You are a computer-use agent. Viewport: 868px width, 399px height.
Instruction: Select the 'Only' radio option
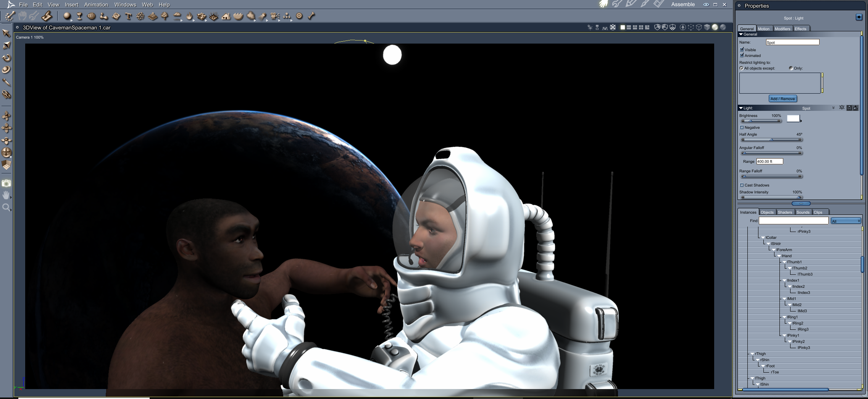791,68
